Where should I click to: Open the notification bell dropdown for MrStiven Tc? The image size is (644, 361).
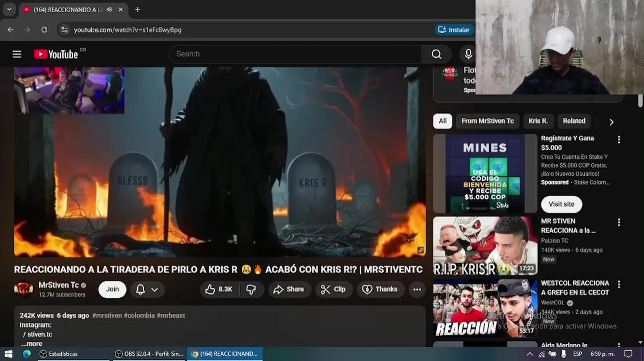point(147,289)
